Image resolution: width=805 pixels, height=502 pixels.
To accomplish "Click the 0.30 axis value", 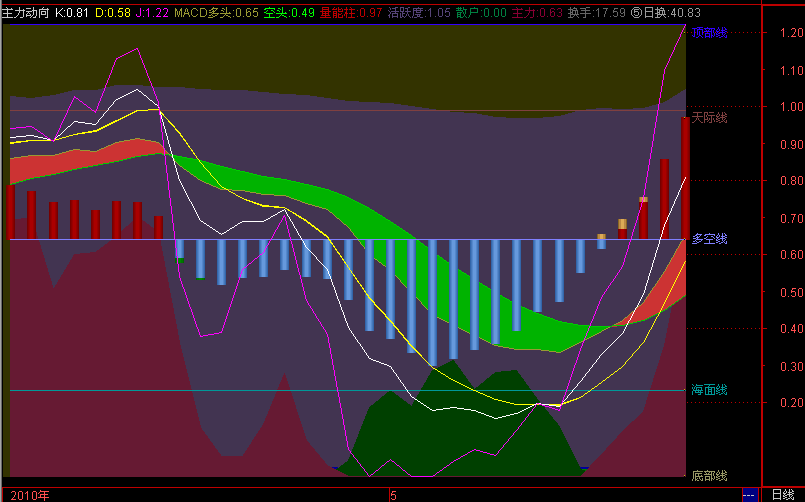I will 792,366.
